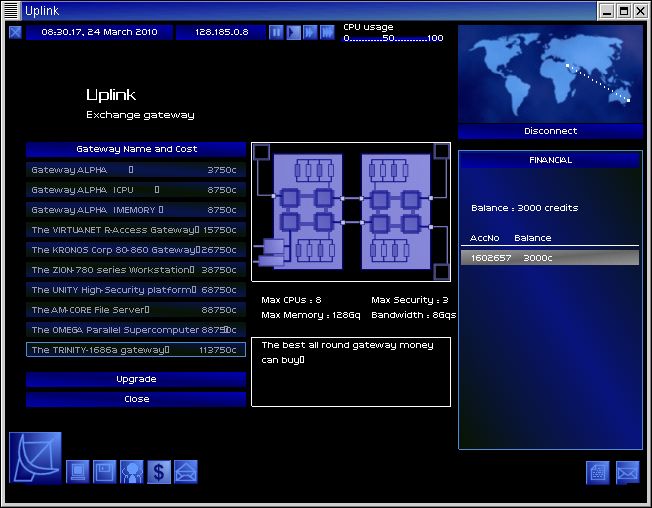Screen dimensions: 652x508
Task: Select the KRONOS Corp 80-860 Gateway
Action: pos(136,249)
